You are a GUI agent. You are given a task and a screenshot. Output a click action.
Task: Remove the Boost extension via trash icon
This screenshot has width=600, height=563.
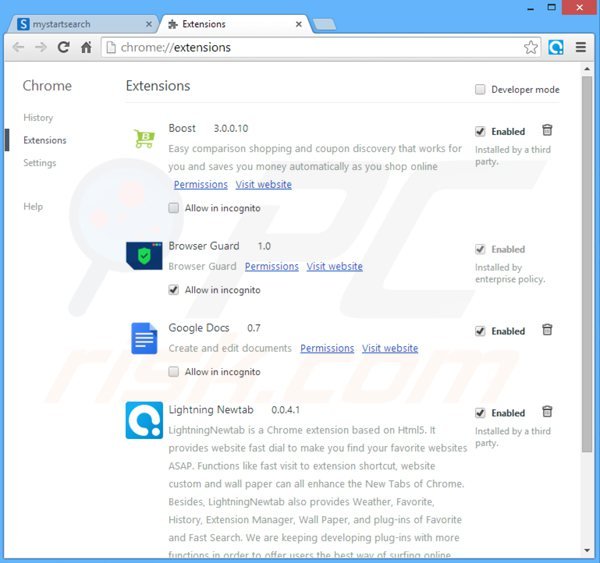point(547,131)
